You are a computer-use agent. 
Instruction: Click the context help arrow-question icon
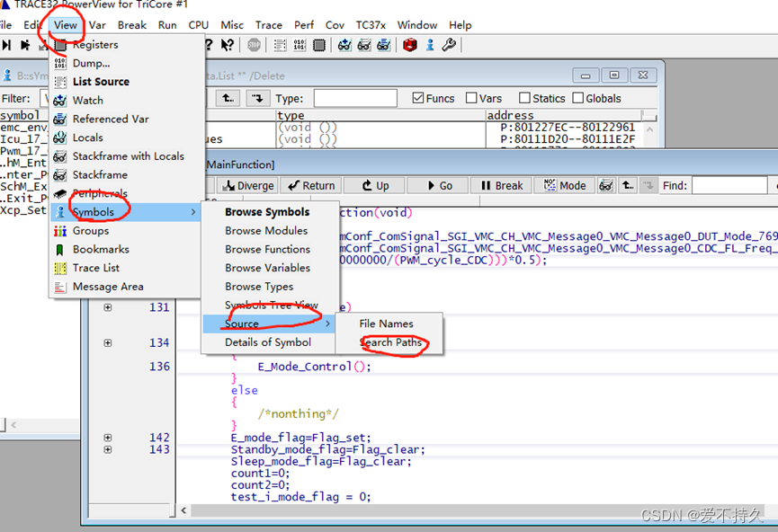point(228,45)
